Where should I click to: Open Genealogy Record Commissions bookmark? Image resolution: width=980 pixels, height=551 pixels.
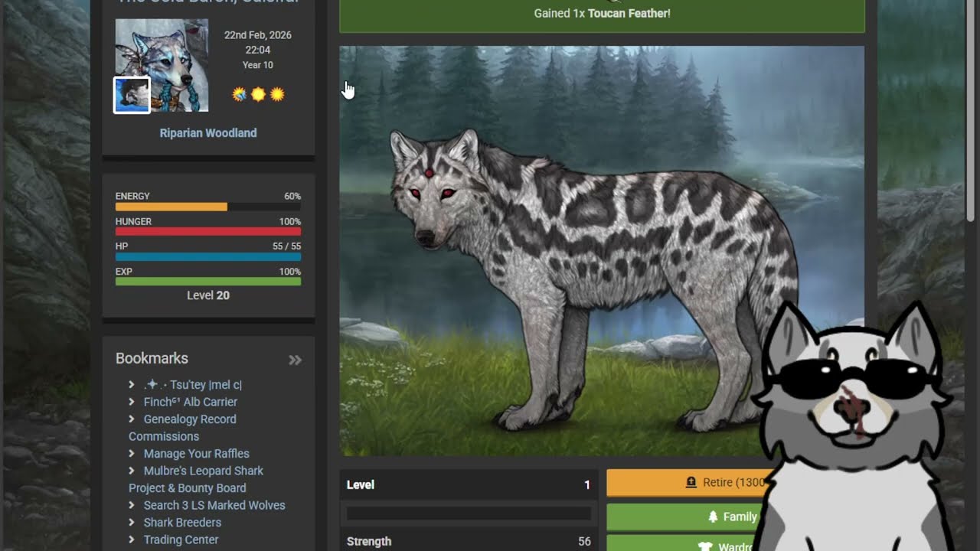(x=182, y=428)
